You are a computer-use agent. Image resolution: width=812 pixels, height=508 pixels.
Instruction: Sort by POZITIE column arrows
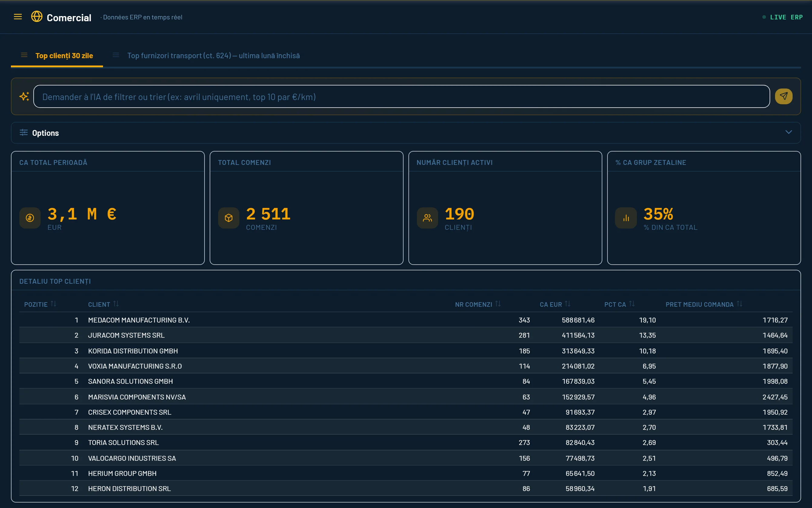(x=53, y=304)
